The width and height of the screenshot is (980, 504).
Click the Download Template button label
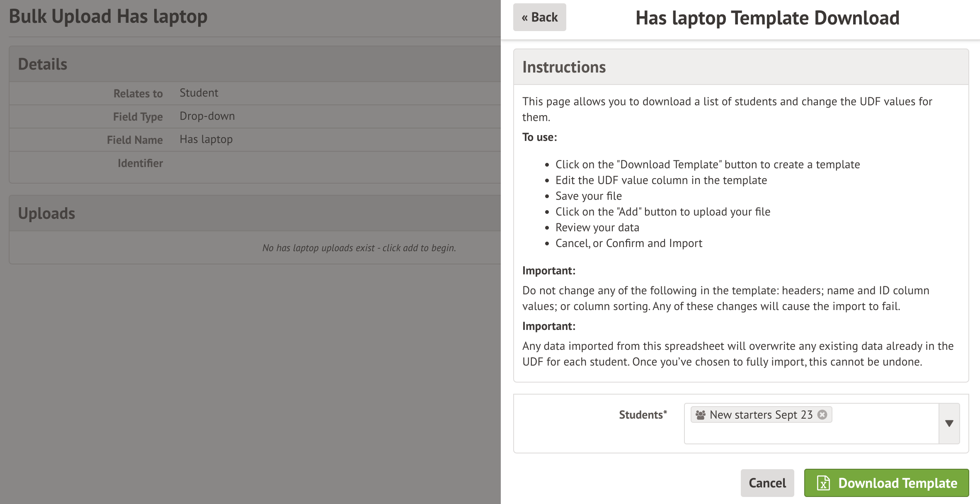click(x=898, y=483)
